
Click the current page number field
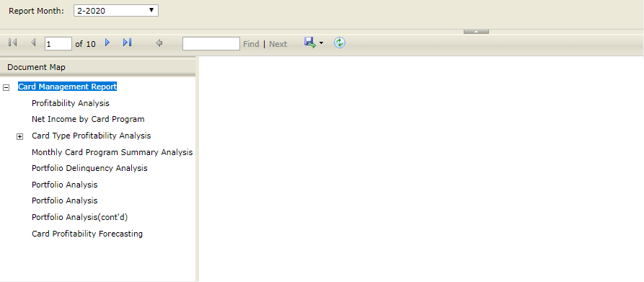58,43
